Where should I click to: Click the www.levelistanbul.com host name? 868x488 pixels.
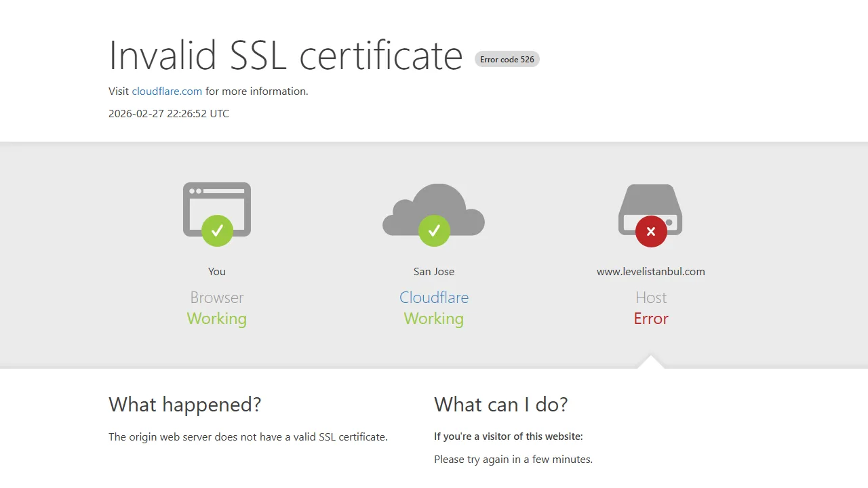pos(651,272)
